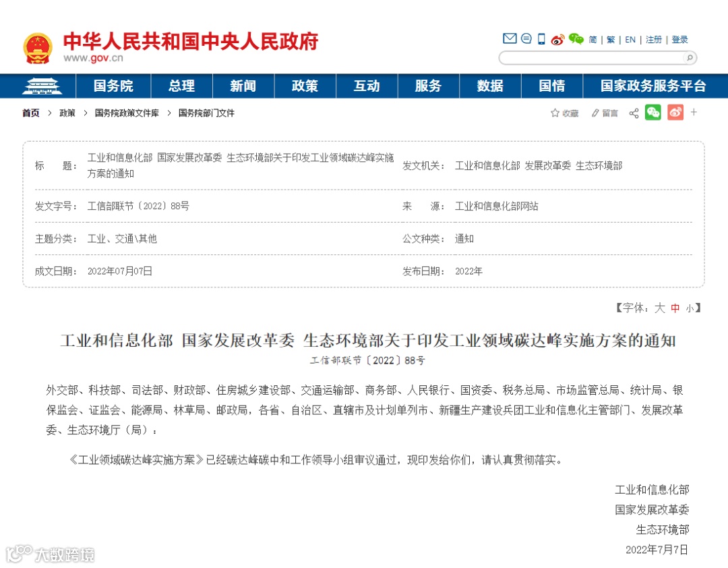Open the 服务 nav tab
This screenshot has width=728, height=568.
pos(428,86)
